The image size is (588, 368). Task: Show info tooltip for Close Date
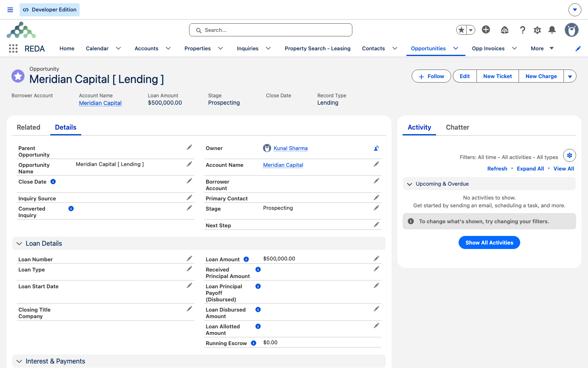pyautogui.click(x=53, y=182)
